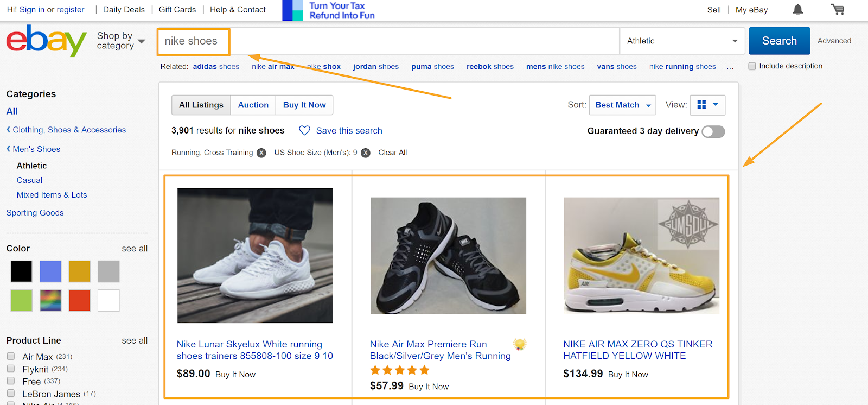Switch to the Buy It Now tab

[304, 105]
